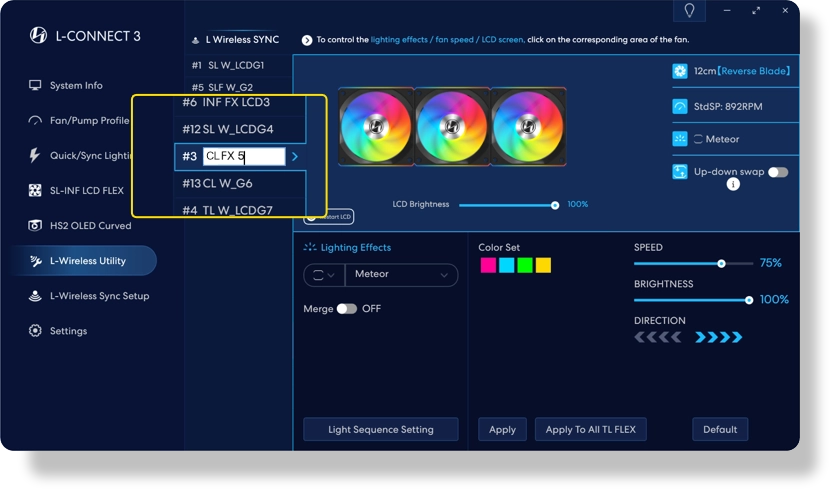
Task: Click the 12cm [Reverse Blade] text
Action: point(741,71)
